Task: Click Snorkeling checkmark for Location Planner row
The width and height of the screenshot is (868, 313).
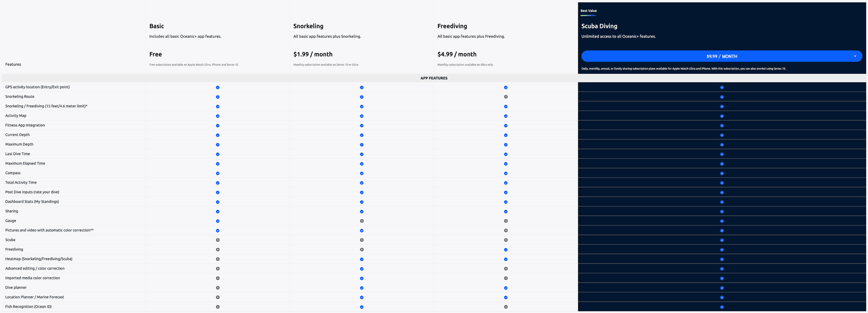Action: click(x=362, y=298)
